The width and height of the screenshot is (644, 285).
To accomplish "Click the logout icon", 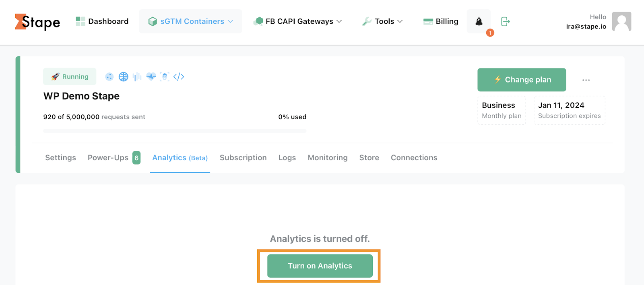I will pos(505,21).
